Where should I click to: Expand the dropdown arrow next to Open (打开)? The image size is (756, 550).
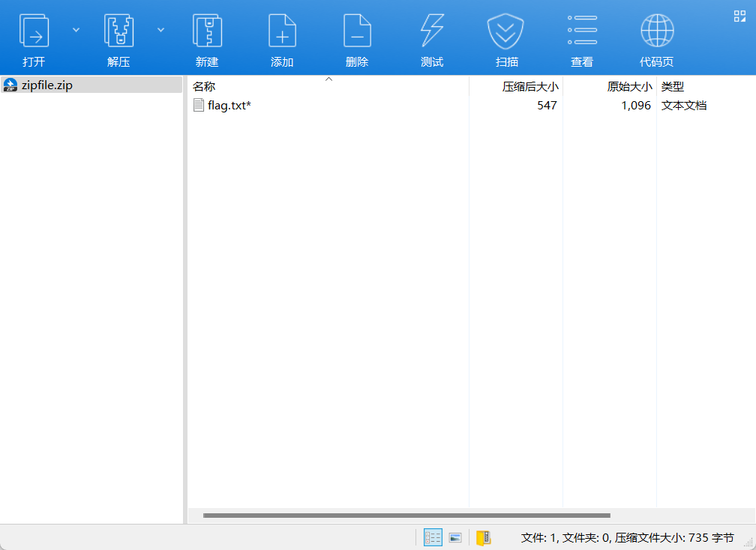[x=76, y=29]
